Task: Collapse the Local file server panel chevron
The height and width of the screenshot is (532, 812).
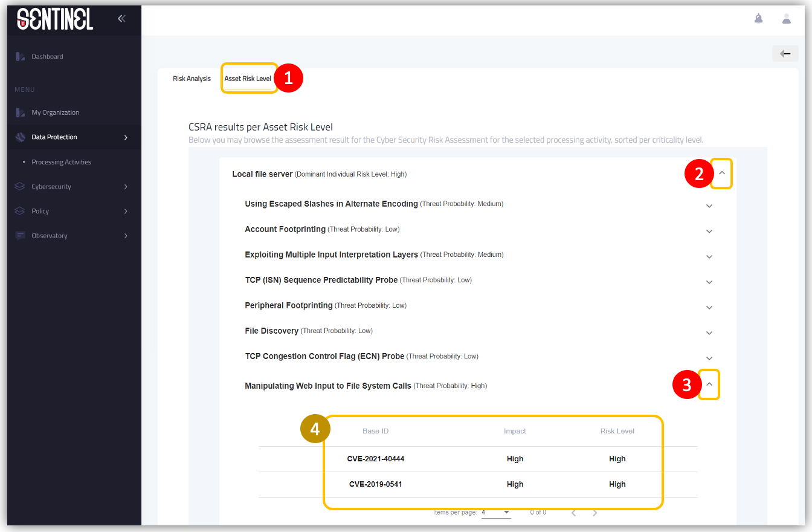Action: pyautogui.click(x=721, y=173)
